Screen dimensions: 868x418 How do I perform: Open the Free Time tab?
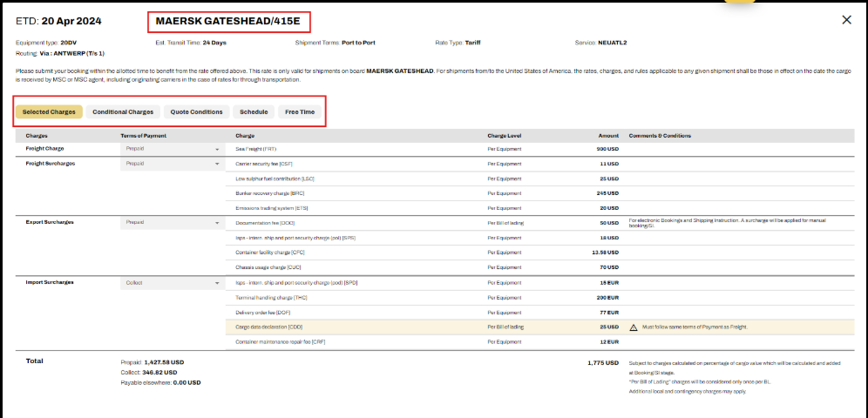tap(300, 111)
